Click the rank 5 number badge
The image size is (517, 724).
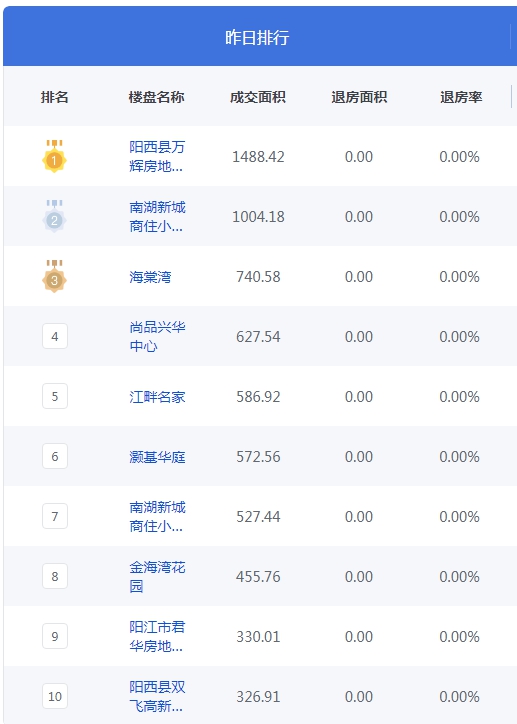coord(55,396)
